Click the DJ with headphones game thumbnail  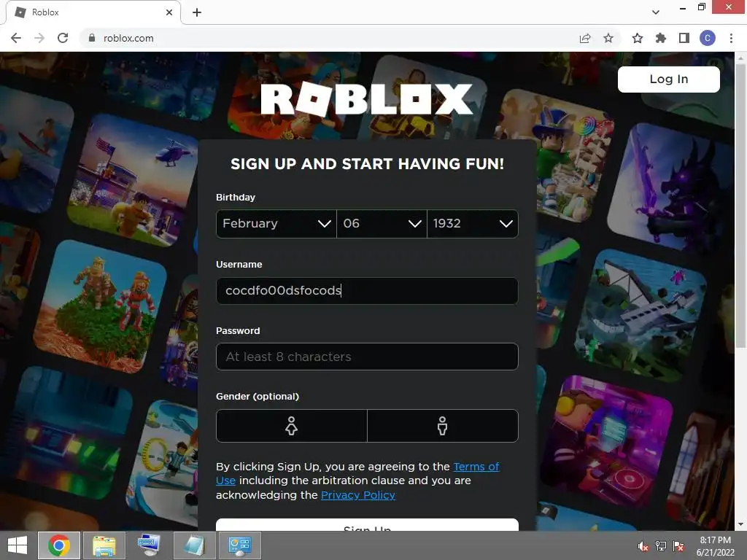pos(608,440)
